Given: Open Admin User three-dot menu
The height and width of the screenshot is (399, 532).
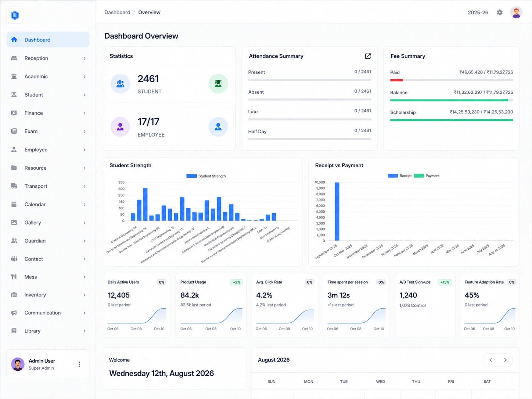Looking at the screenshot, I should 79,364.
